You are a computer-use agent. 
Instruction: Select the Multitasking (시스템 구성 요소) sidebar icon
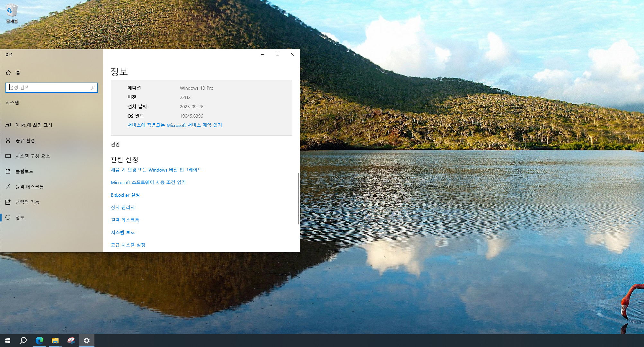[x=8, y=156]
